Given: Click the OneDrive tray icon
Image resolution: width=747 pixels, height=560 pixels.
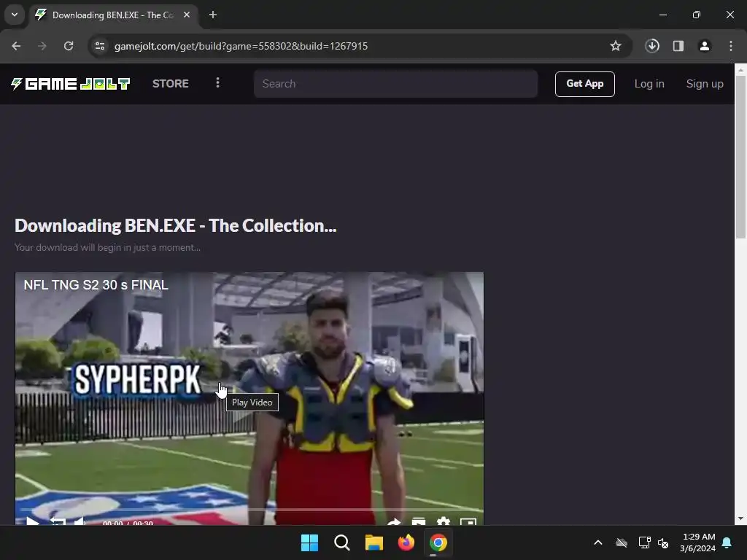Looking at the screenshot, I should (622, 542).
